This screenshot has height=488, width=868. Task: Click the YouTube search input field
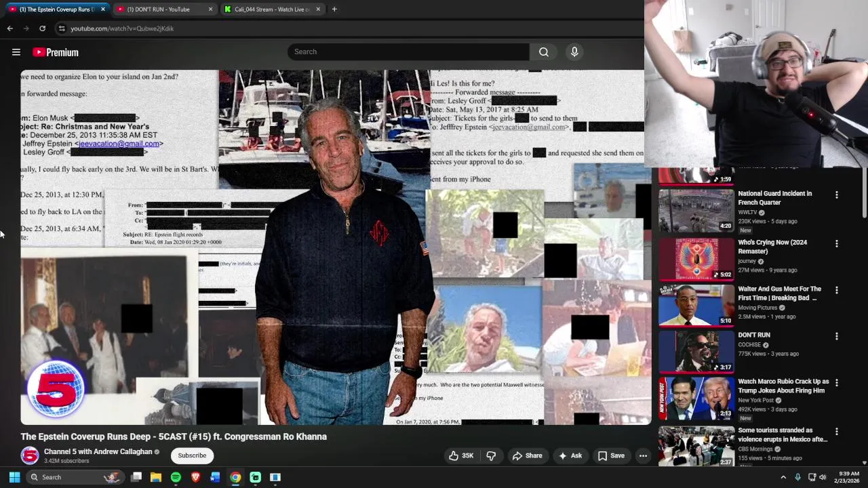tap(408, 52)
